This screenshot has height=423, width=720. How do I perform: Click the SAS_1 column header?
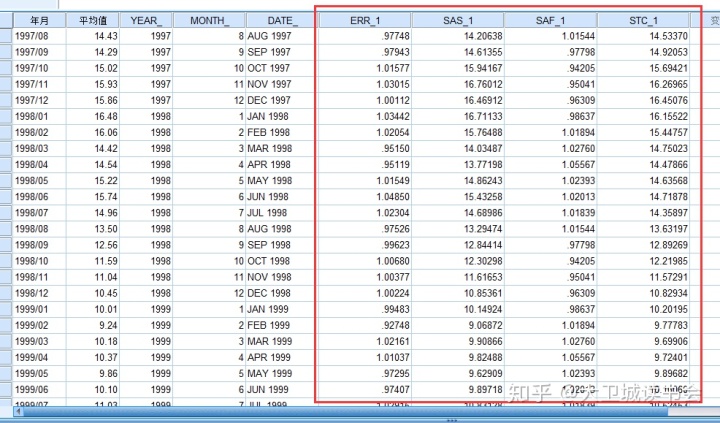tap(458, 21)
